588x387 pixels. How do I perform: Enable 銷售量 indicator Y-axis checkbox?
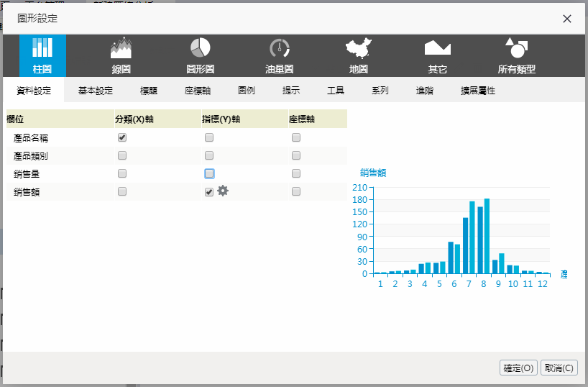[x=209, y=173]
